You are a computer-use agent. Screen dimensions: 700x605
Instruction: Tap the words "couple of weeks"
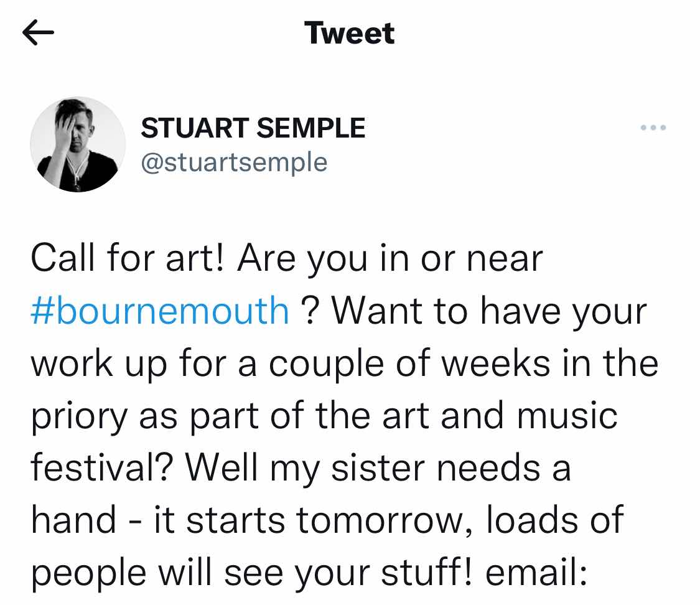click(x=409, y=364)
